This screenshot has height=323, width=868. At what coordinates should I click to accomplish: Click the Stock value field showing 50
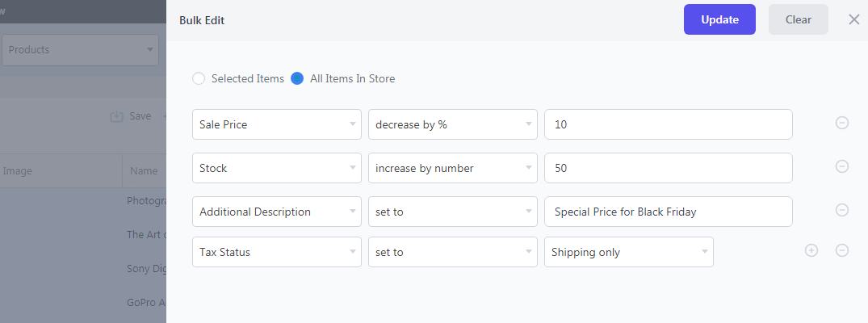point(669,168)
